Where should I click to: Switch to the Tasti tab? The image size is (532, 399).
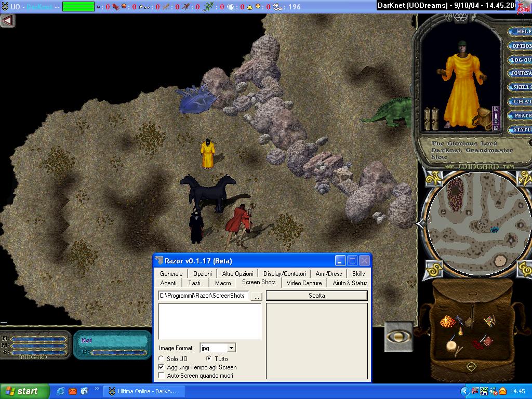pos(194,283)
